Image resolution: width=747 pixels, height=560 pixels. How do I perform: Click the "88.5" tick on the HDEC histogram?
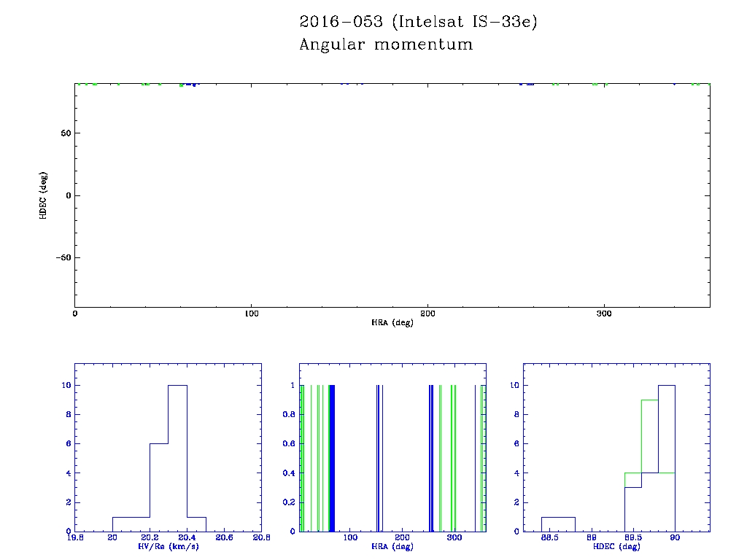pos(550,537)
